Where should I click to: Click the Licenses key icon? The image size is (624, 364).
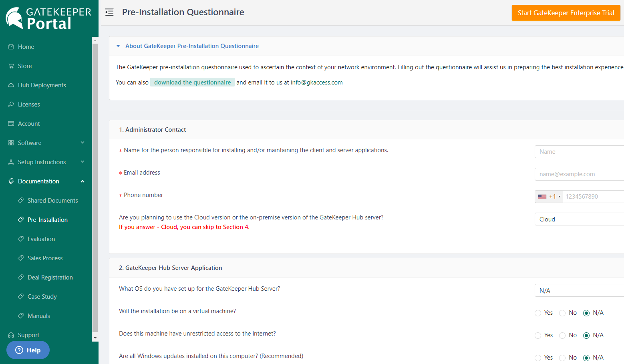(x=11, y=104)
